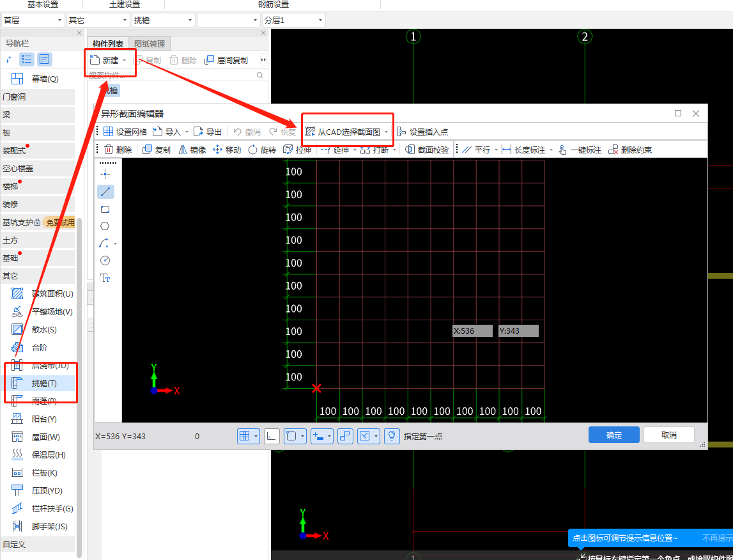The image size is (733, 560).
Task: Click 层间复制 in component list toolbar
Action: pyautogui.click(x=226, y=60)
